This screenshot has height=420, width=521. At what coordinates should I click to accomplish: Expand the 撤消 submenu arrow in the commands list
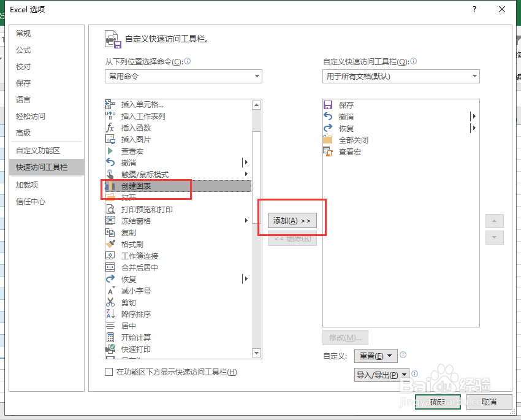[246, 162]
